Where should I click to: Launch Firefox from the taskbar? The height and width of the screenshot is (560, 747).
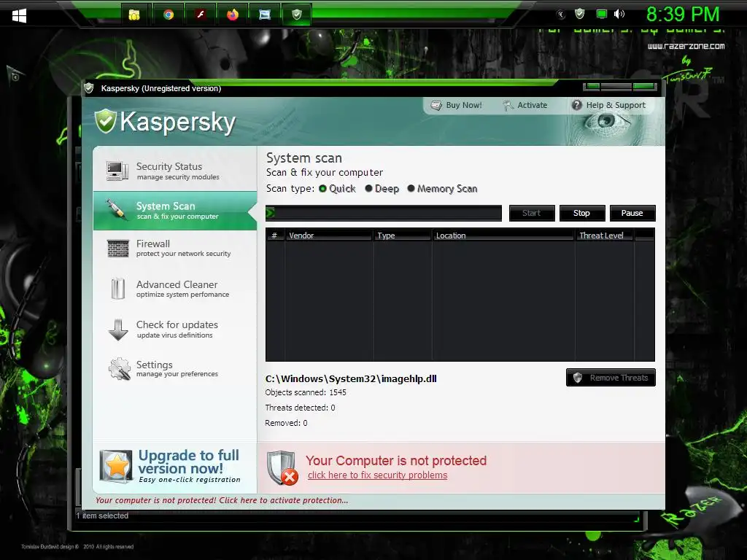click(x=233, y=15)
